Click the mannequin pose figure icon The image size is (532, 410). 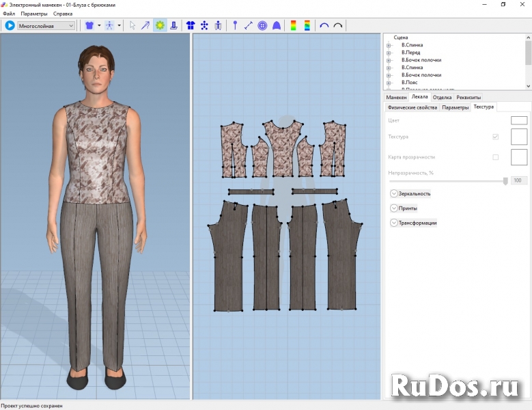[x=109, y=25]
